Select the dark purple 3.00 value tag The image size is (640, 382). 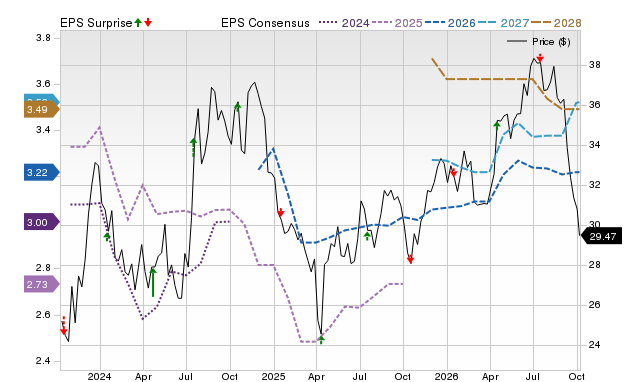41,222
